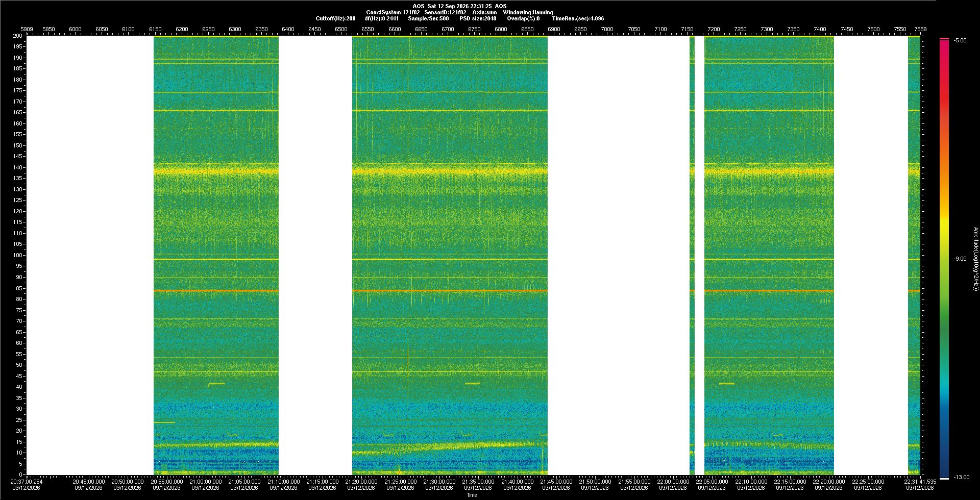The image size is (980, 500).
Task: Click the 200 Hz frequency axis label
Action: pos(18,36)
